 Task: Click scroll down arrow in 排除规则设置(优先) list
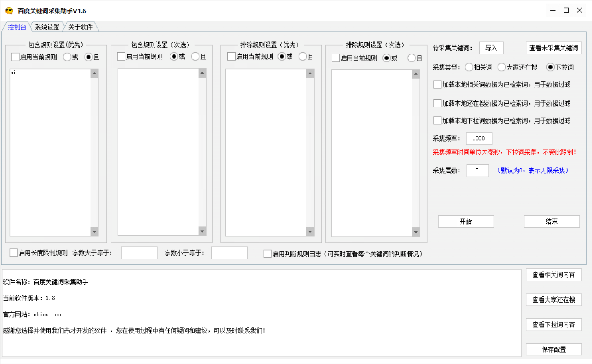pyautogui.click(x=310, y=232)
